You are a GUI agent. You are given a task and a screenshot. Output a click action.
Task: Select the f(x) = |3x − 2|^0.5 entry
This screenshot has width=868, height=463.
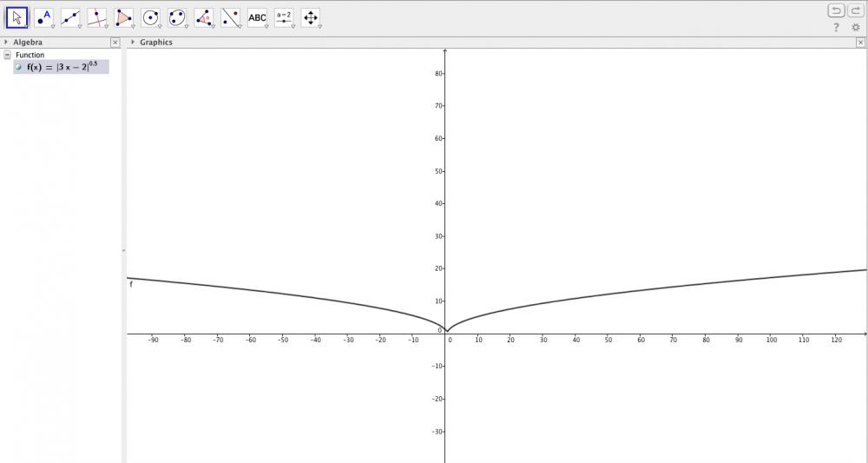(61, 67)
